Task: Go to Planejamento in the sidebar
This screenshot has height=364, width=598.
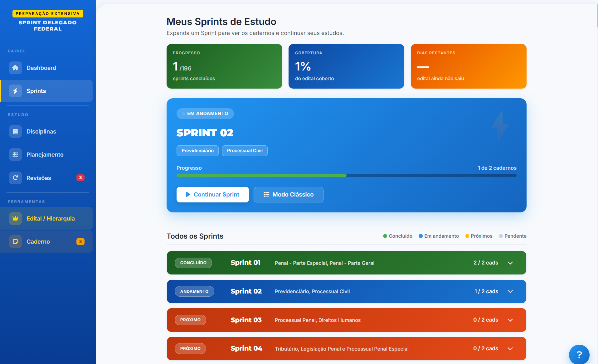Action: coord(46,154)
